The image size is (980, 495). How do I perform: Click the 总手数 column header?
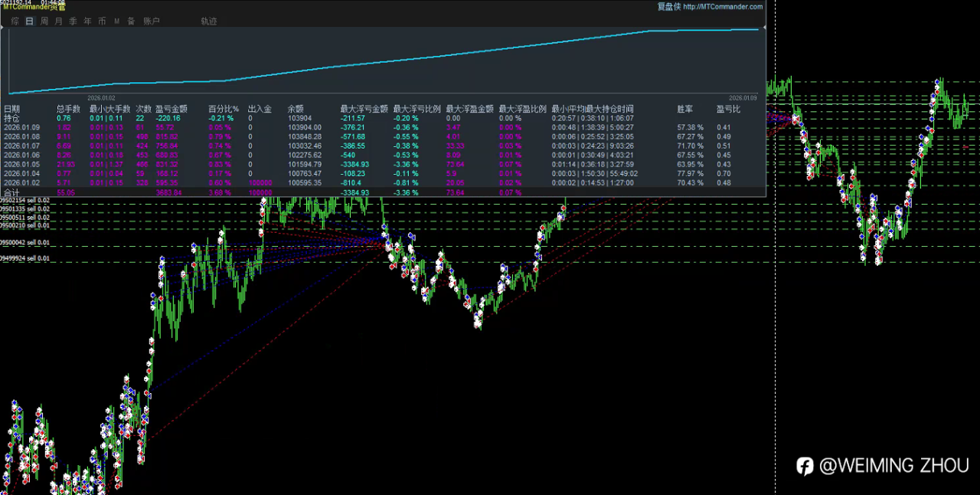68,110
